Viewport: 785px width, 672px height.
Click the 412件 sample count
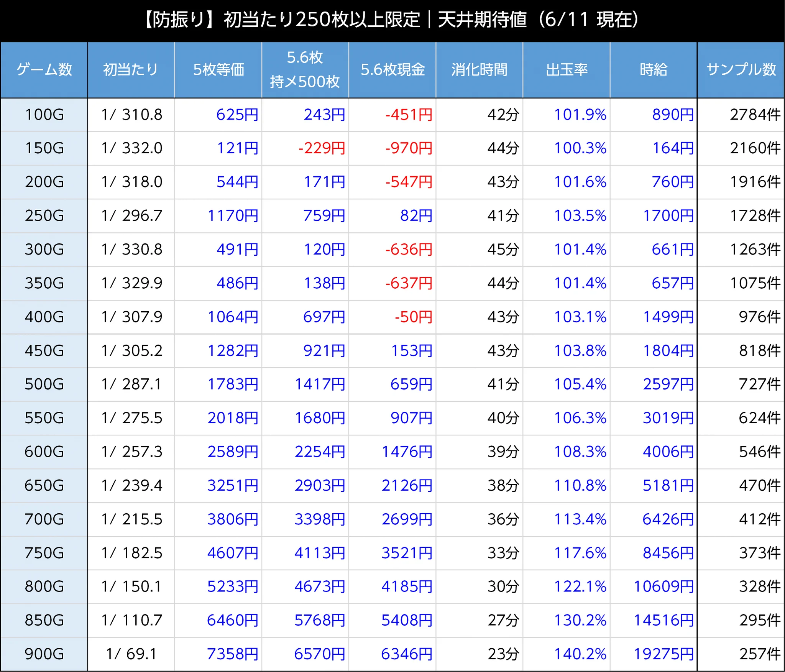coord(760,519)
